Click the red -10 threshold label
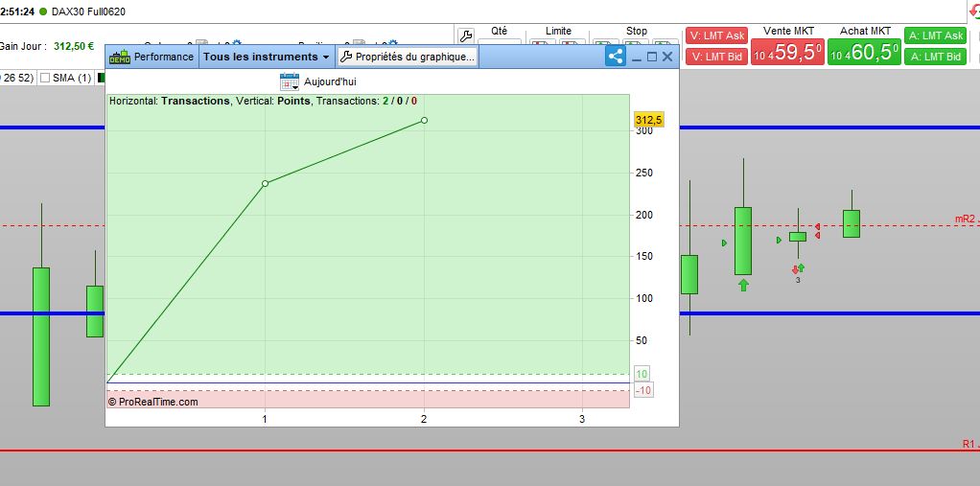980x486 pixels. 643,390
